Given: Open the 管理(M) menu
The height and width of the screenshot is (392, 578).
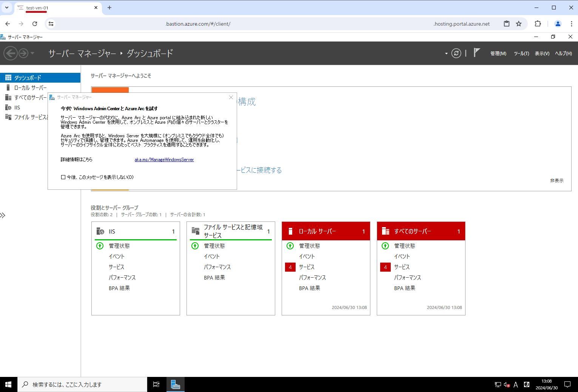Looking at the screenshot, I should pos(498,54).
